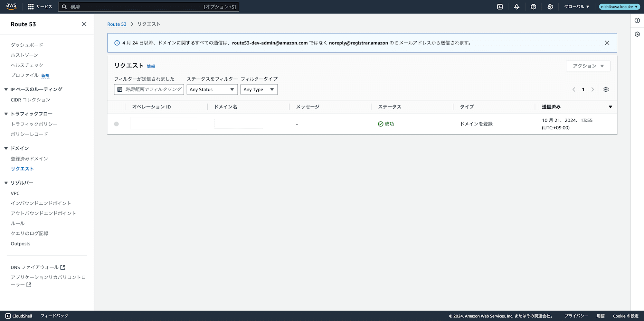The image size is (644, 321).
Task: Open 用語 terms link in footer
Action: (601, 316)
